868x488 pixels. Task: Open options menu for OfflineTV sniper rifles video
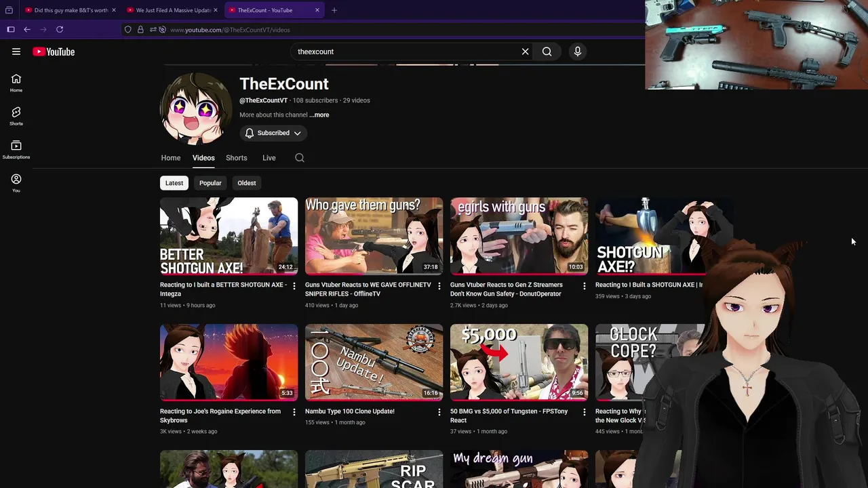point(439,286)
